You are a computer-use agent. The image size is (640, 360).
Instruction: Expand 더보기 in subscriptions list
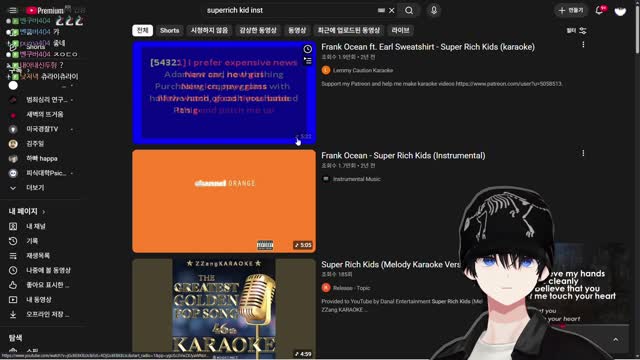tap(36, 188)
